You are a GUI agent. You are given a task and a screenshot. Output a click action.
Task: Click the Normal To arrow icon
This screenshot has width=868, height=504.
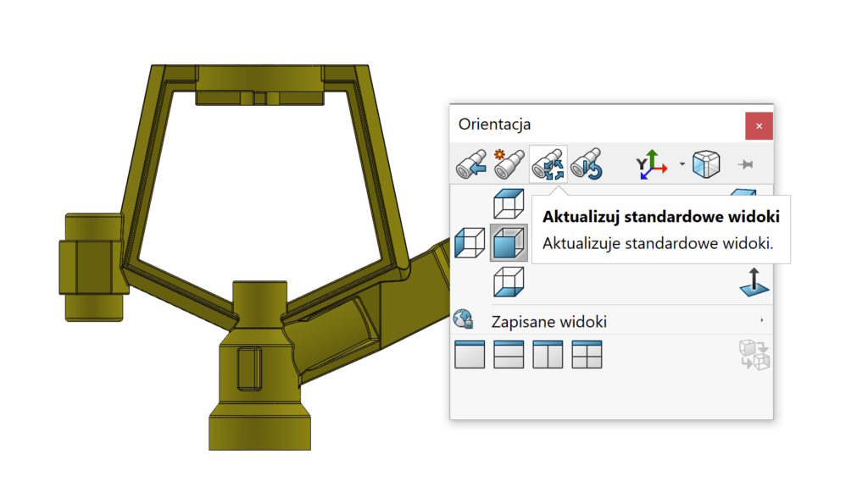coord(753,281)
